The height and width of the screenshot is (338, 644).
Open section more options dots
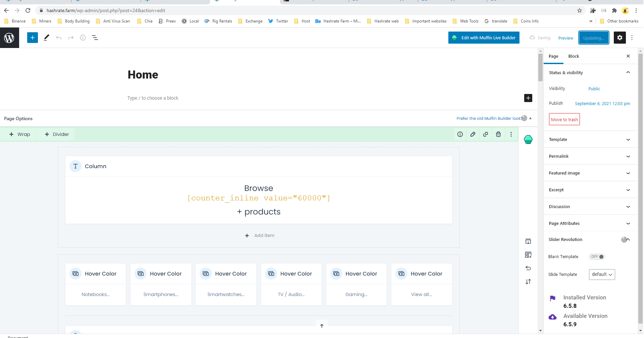pyautogui.click(x=511, y=134)
